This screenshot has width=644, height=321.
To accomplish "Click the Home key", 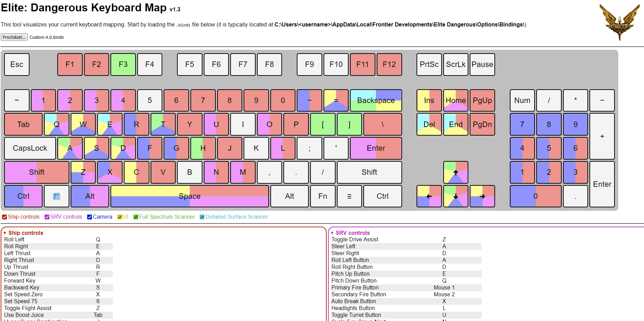I will coord(456,100).
